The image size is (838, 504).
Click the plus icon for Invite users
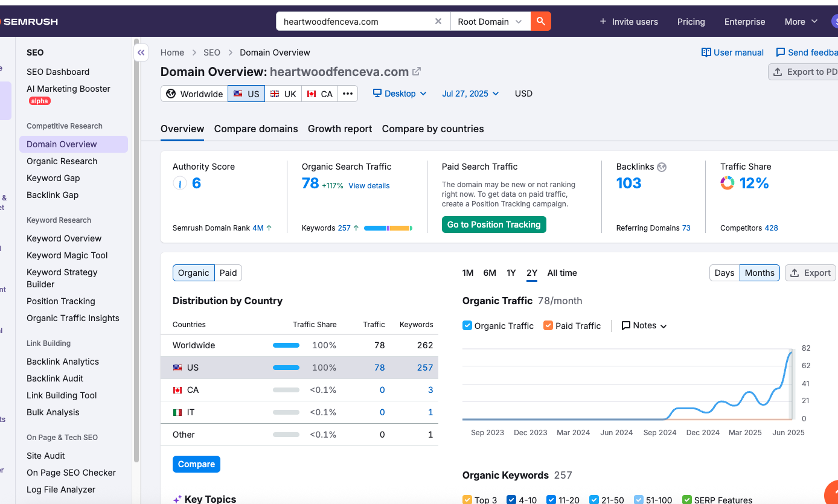603,22
